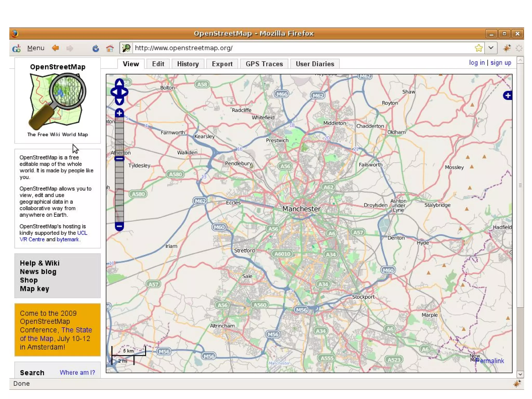Click inside the URL address field
The width and height of the screenshot is (532, 399).
[303, 48]
